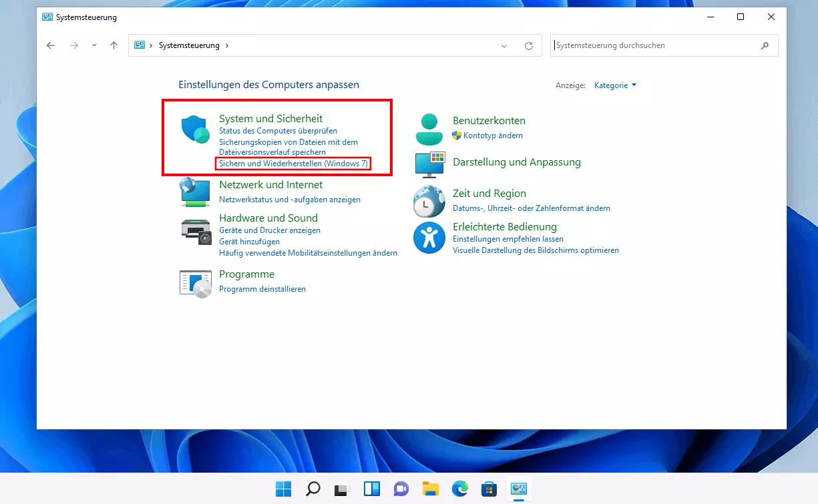Open Widgets from the taskbar

(371, 489)
